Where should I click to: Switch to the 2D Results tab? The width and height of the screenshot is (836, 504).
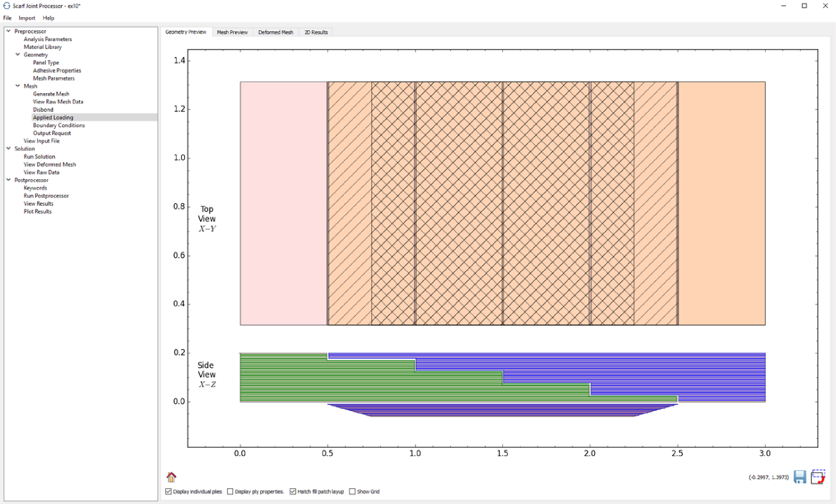316,32
